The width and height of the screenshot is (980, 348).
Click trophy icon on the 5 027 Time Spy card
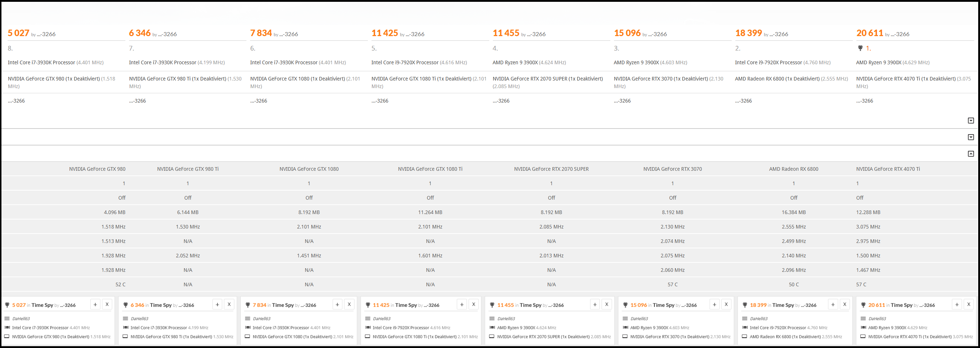click(7, 305)
